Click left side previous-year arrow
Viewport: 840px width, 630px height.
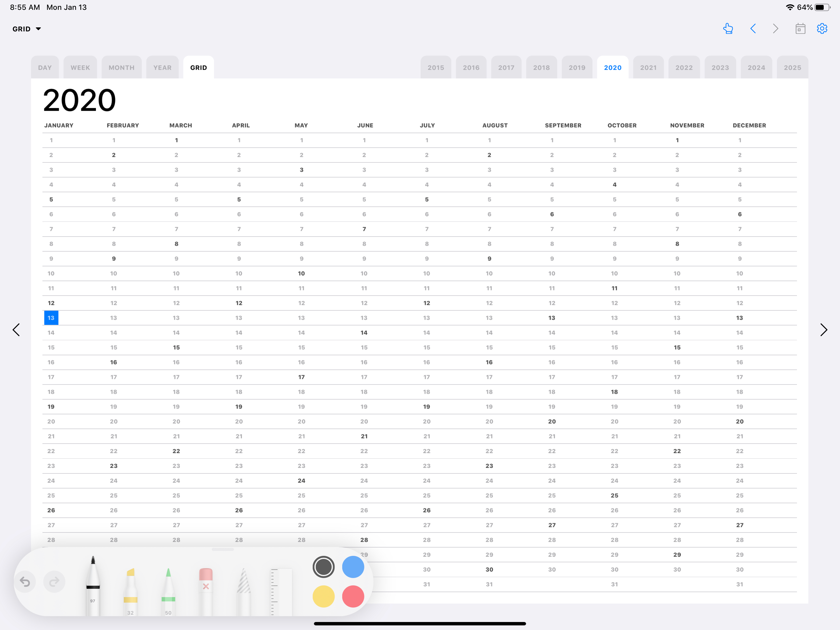tap(16, 330)
